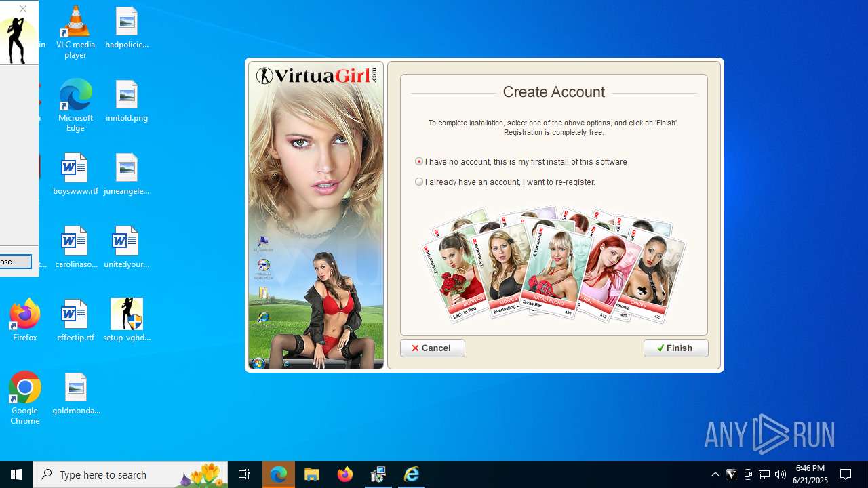The height and width of the screenshot is (488, 868).
Task: Launch Microsoft Edge desktop shortcut
Action: [75, 105]
